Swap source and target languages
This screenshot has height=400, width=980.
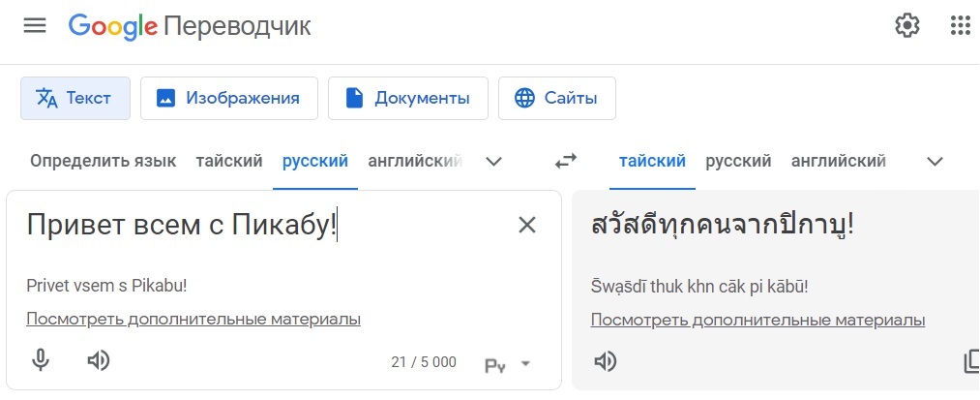(566, 162)
